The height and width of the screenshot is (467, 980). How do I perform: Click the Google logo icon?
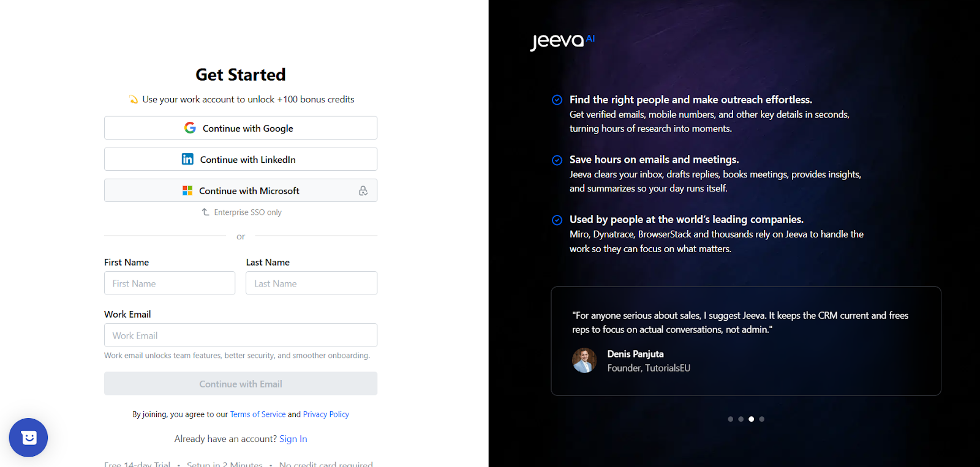pyautogui.click(x=190, y=128)
